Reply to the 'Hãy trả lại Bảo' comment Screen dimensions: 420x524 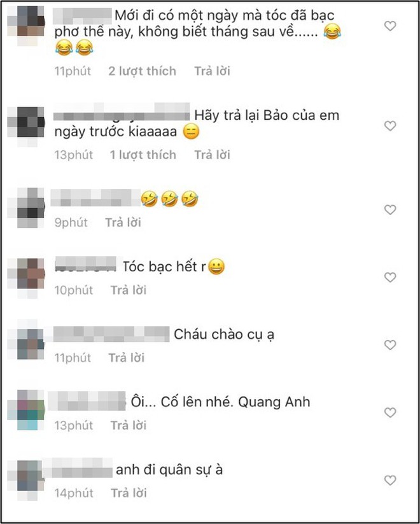pyautogui.click(x=213, y=155)
